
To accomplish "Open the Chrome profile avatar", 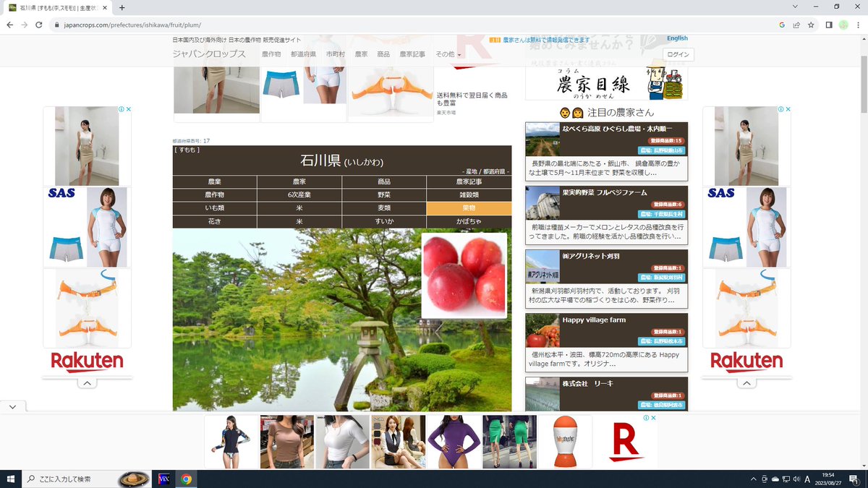I will tap(843, 24).
